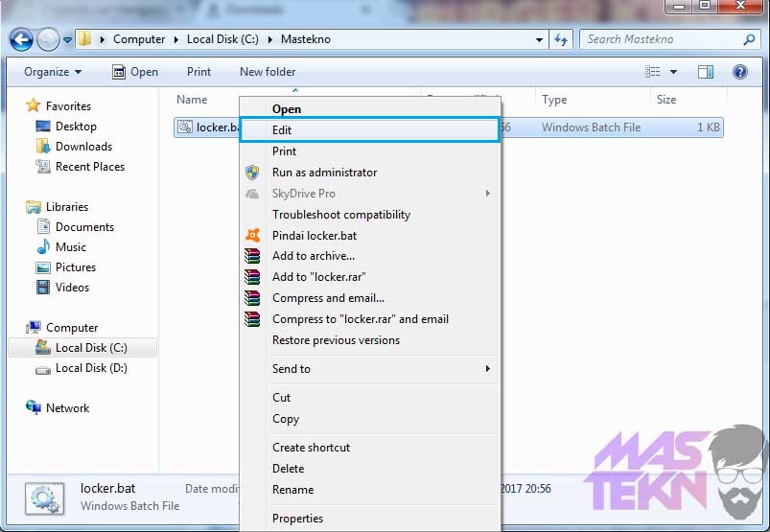Open the view options dropdown arrow

(673, 72)
